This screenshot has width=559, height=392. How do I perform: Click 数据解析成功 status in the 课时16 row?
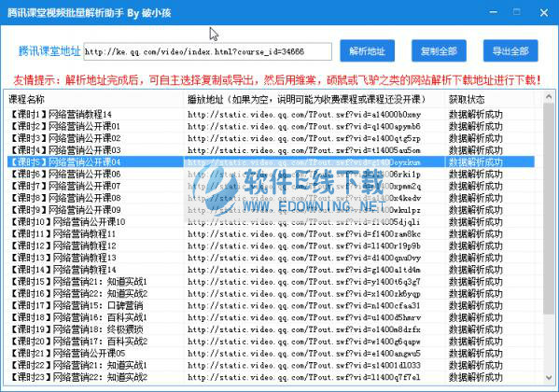click(x=476, y=294)
